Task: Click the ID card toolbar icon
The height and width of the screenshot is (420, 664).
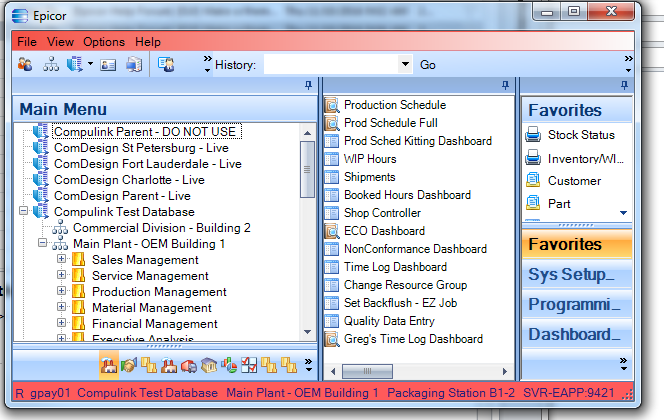Action: click(108, 65)
